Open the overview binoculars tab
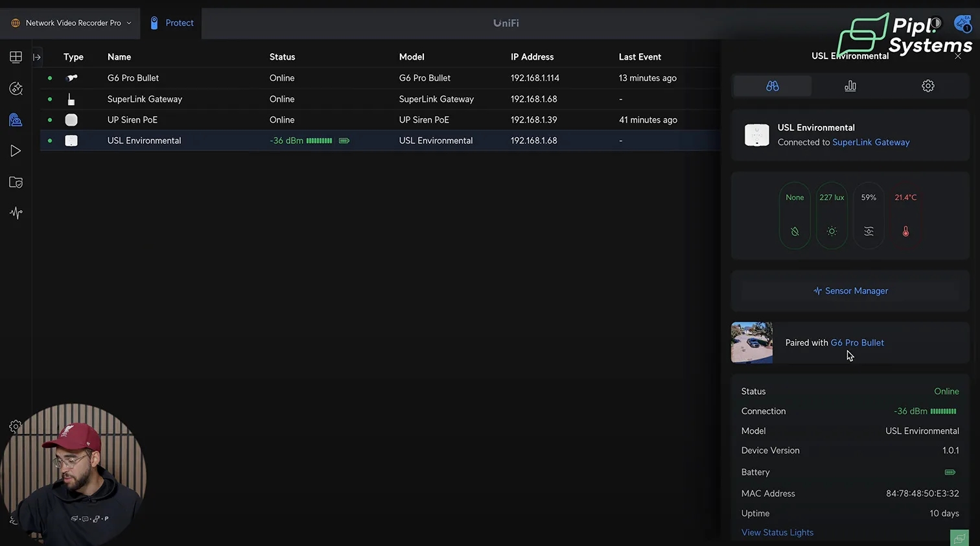This screenshot has width=980, height=546. coord(772,86)
